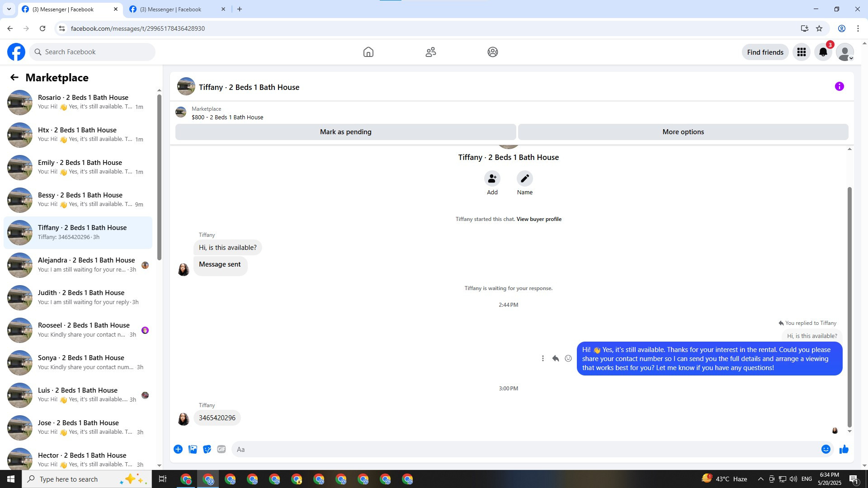
Task: Click the GIF chooser icon
Action: tap(221, 449)
